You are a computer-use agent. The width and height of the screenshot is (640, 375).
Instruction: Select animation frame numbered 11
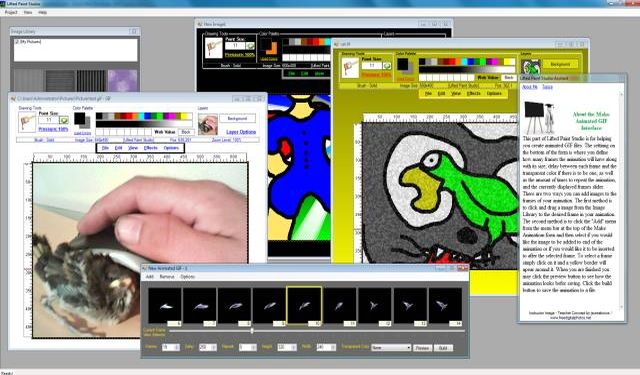tap(340, 306)
